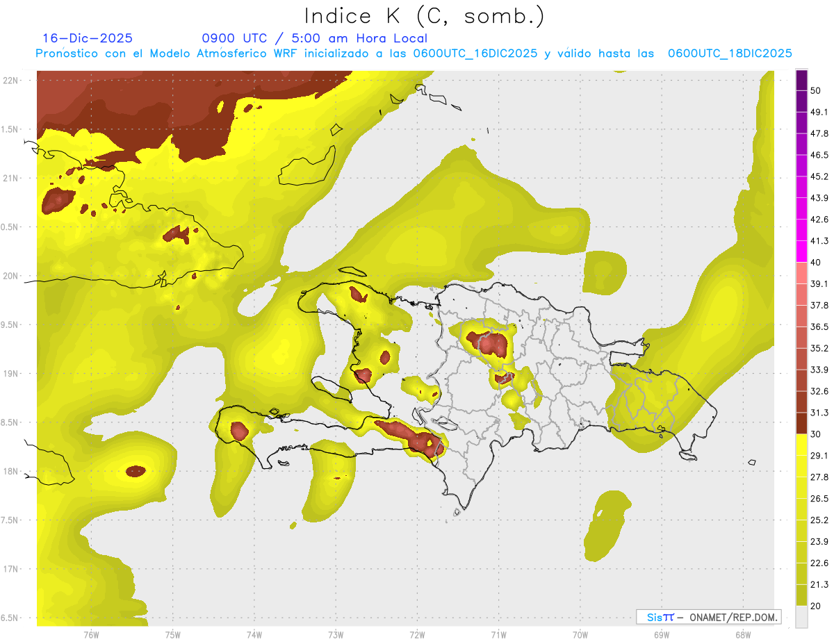Click the longitude label "71W"
The image size is (834, 644).
pyautogui.click(x=498, y=634)
